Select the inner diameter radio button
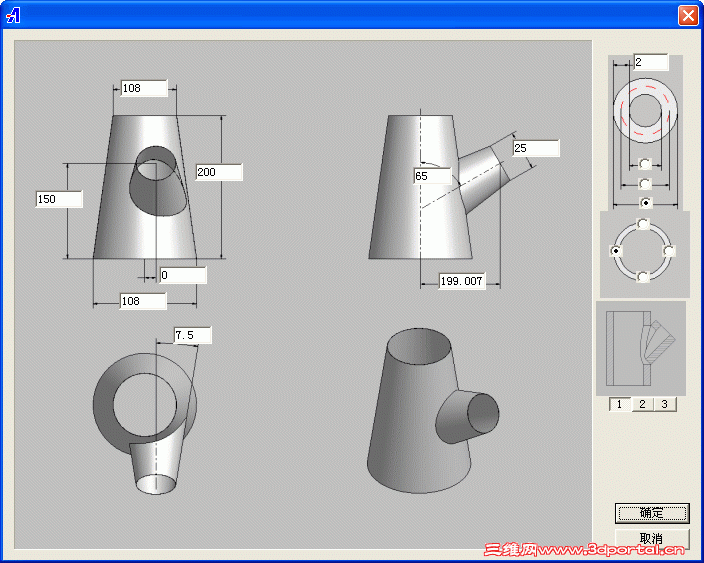 645,164
